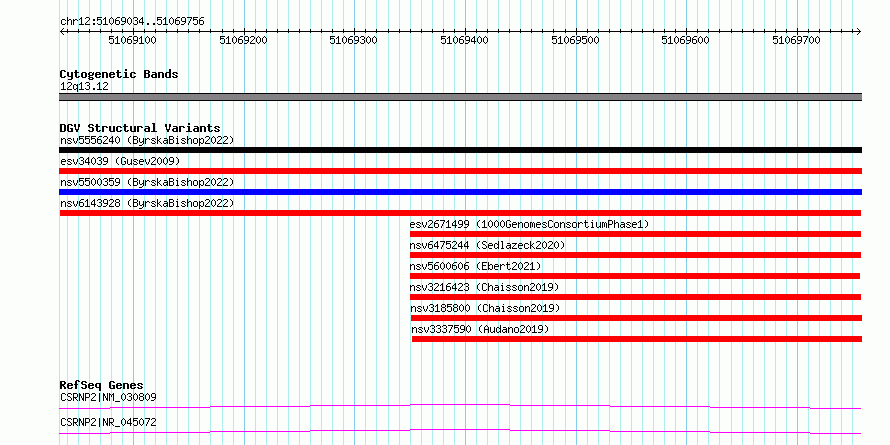Select the red esv2671499 variant bar

coord(636,234)
